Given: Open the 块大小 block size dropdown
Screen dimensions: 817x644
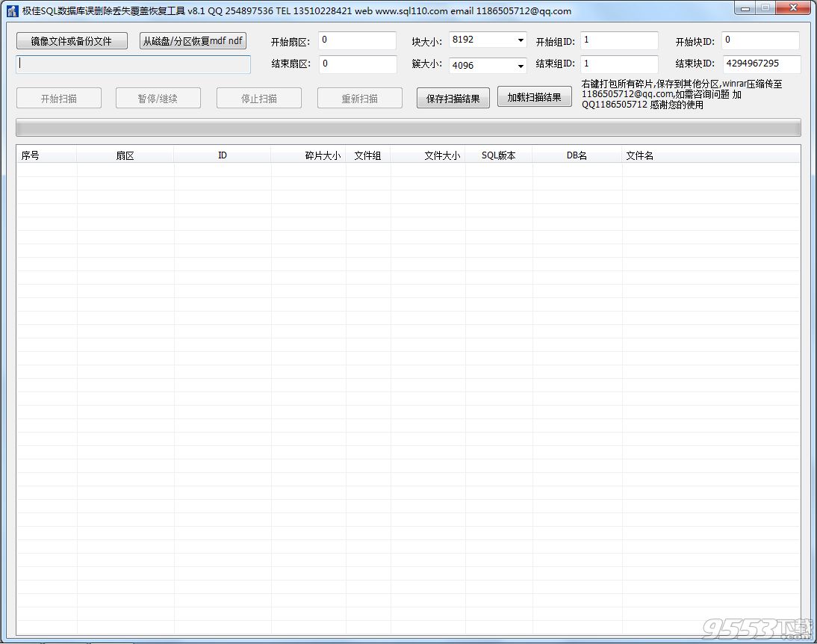Looking at the screenshot, I should pos(521,40).
